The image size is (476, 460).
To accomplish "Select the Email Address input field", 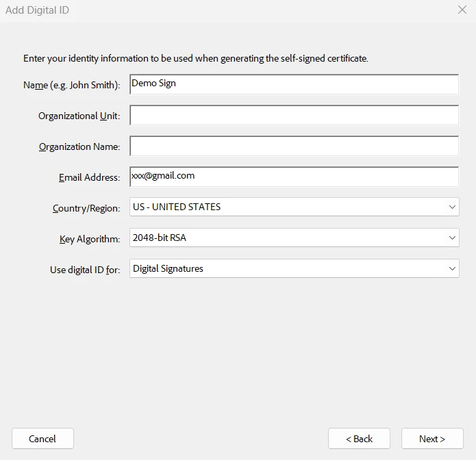I will pyautogui.click(x=294, y=177).
